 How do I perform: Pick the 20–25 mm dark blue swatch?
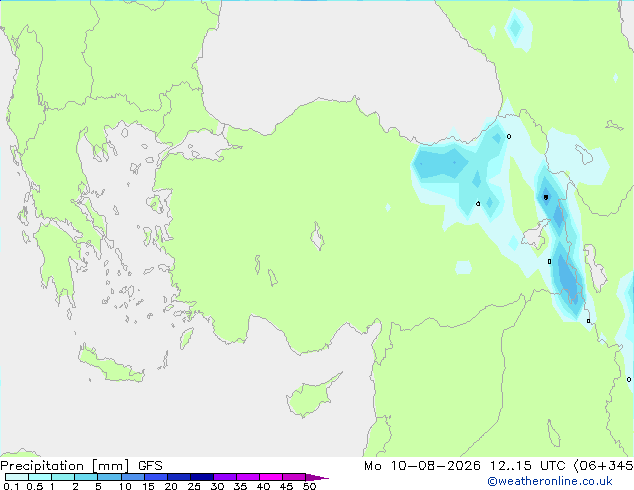179,477
